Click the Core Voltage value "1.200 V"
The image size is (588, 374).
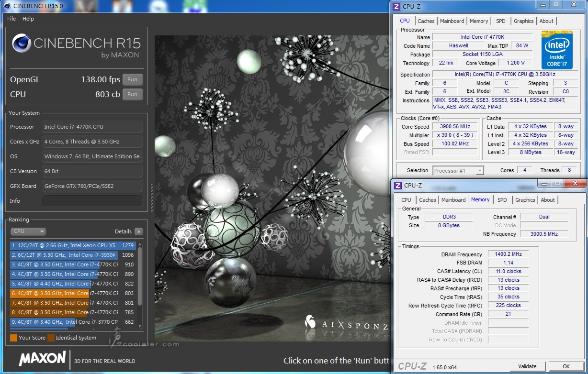[x=516, y=63]
